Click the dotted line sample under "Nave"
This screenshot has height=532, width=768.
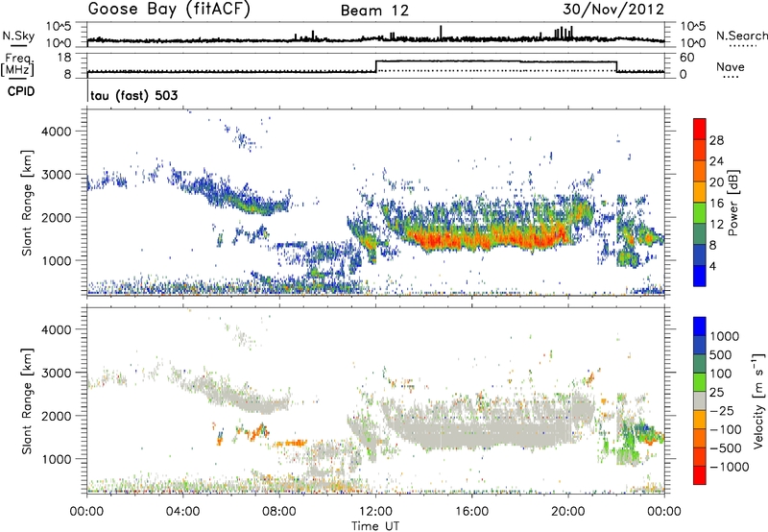pos(732,77)
